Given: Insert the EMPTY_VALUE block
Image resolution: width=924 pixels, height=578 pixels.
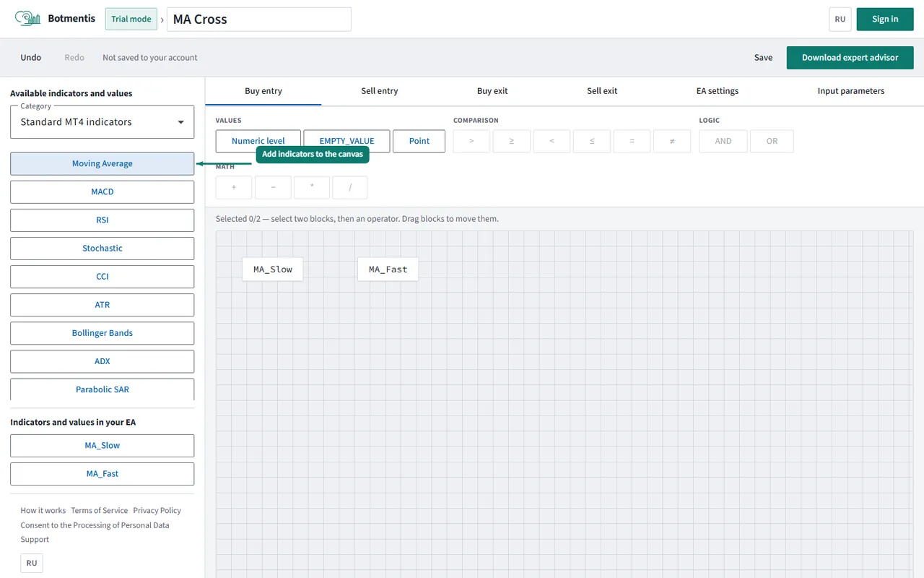Looking at the screenshot, I should 346,142.
